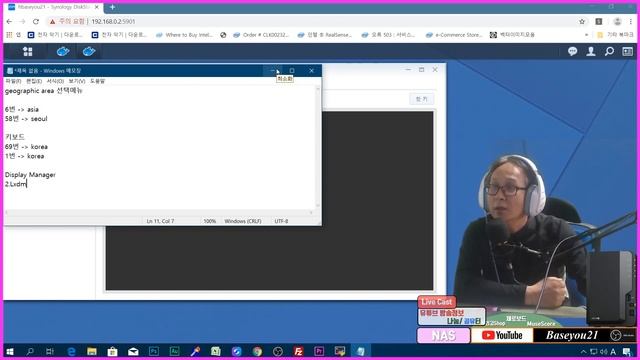Click the 'geographic area' heading line in Notepad
The image size is (640, 360).
(44, 91)
